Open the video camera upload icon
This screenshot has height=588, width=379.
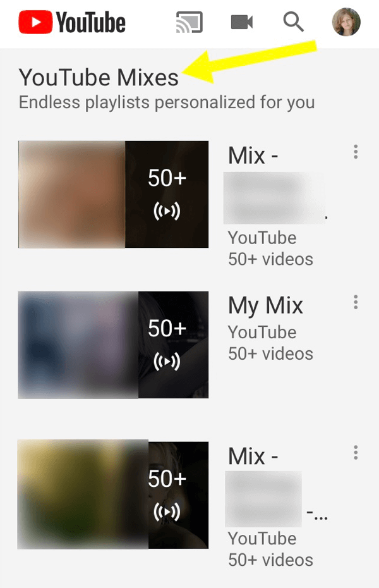click(x=242, y=22)
